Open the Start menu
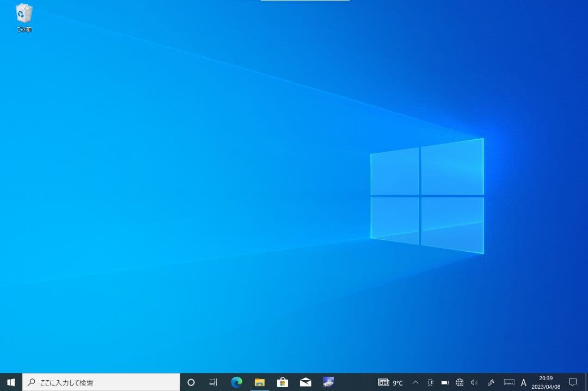The height and width of the screenshot is (391, 588). 10,382
